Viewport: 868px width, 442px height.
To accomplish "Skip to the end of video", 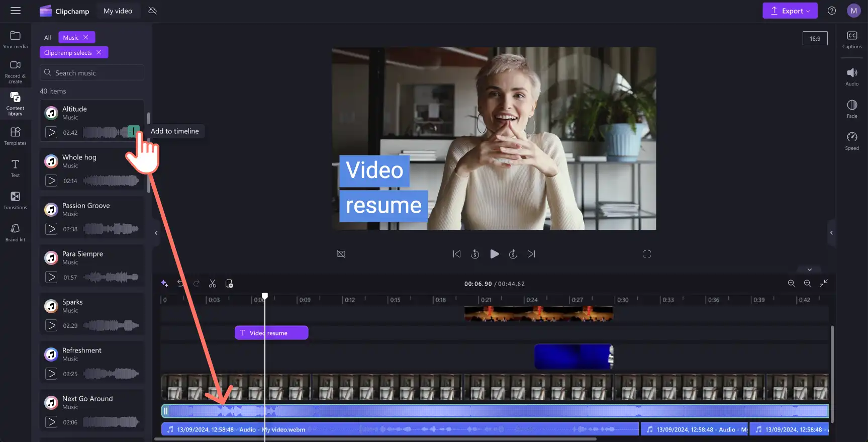I will click(x=531, y=254).
